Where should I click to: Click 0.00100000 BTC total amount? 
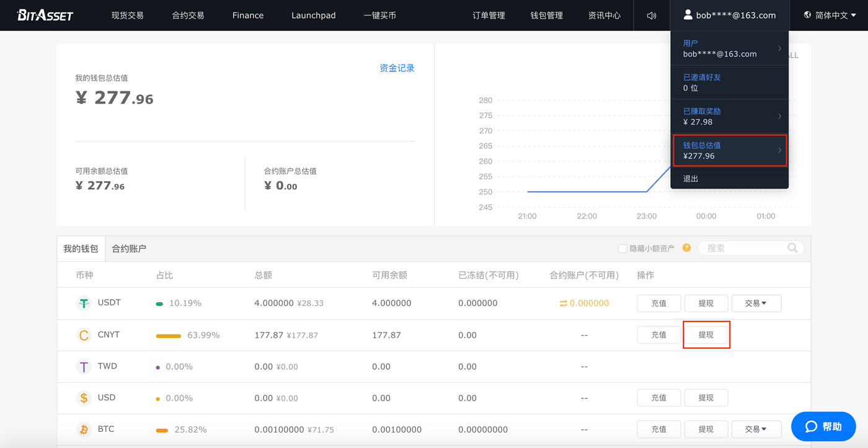tap(279, 429)
